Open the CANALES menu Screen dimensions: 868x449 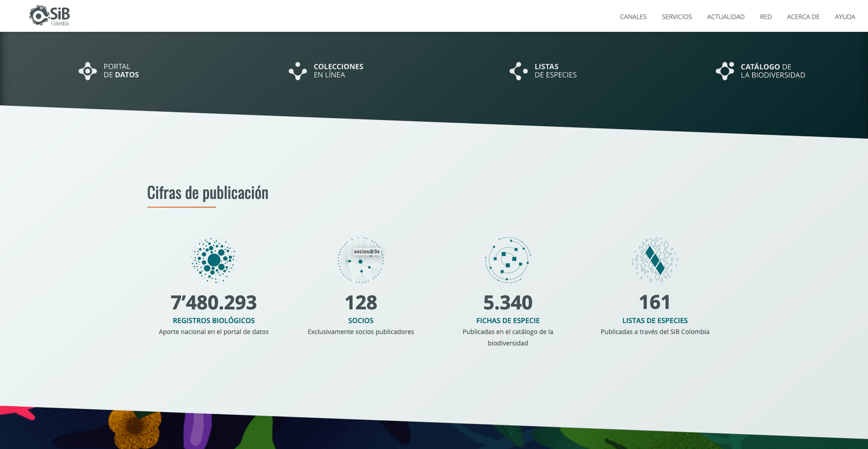pos(633,17)
